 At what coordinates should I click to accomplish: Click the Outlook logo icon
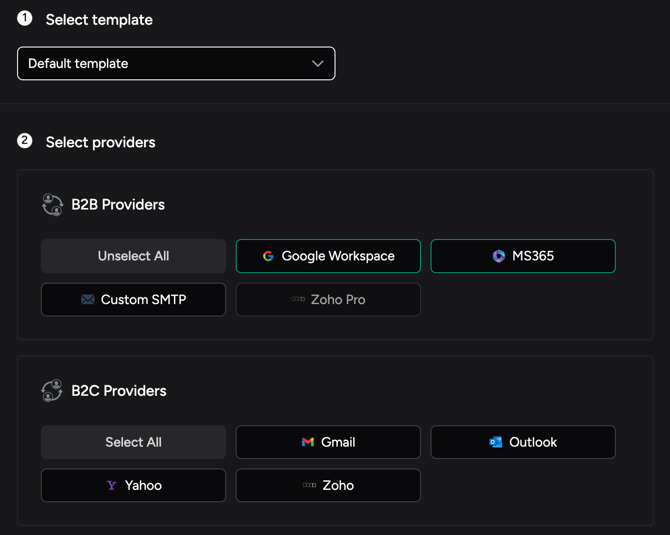pyautogui.click(x=496, y=442)
